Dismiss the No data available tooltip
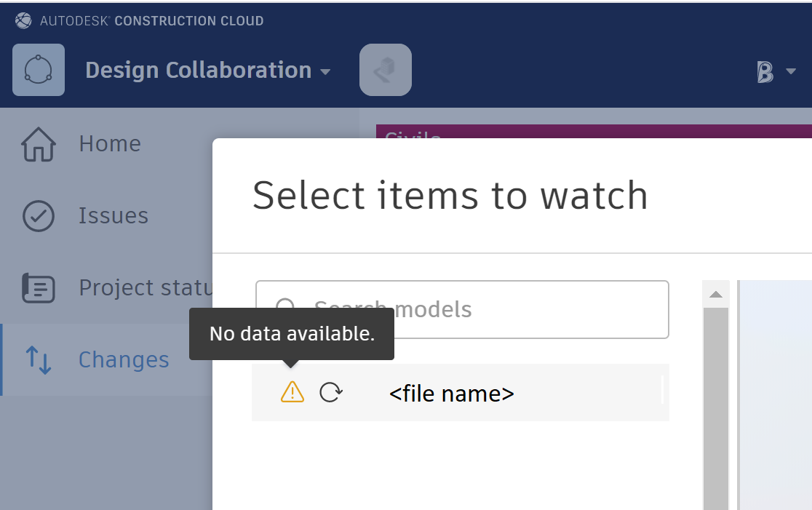 click(x=291, y=333)
